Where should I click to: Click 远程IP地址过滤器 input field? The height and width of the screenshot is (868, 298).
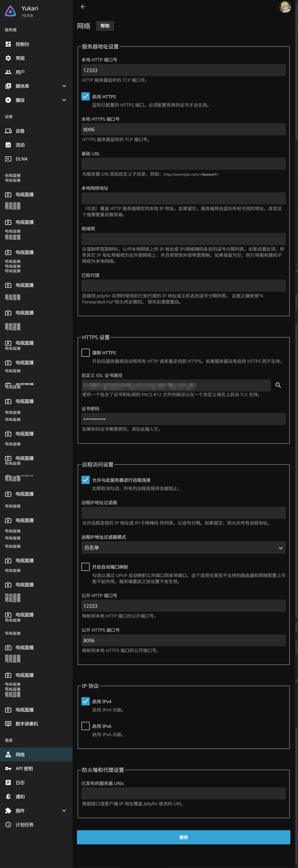pyautogui.click(x=183, y=513)
